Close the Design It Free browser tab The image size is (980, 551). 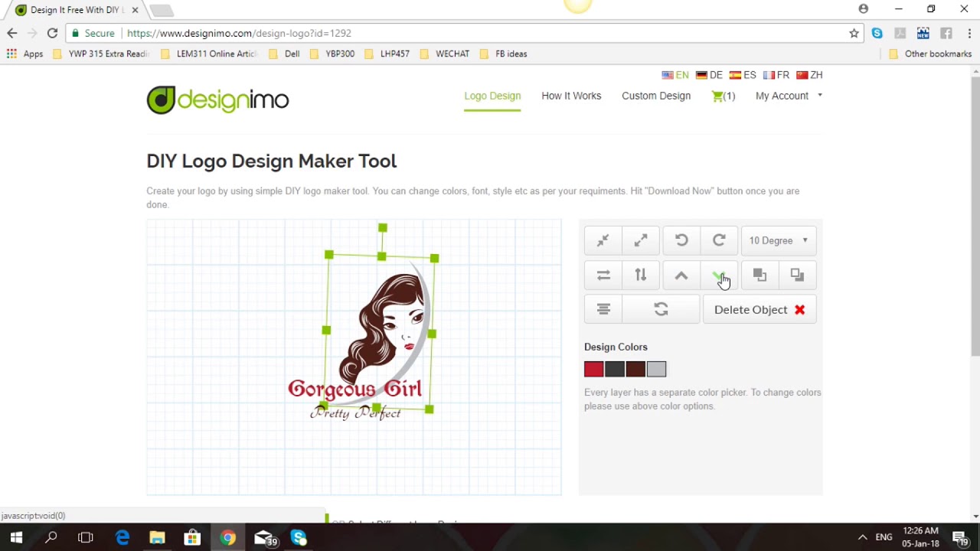coord(136,10)
